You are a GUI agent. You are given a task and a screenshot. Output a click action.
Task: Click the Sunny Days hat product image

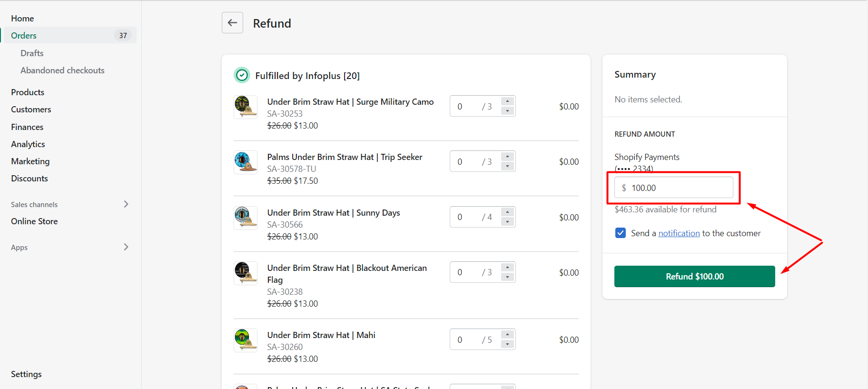[x=246, y=218]
